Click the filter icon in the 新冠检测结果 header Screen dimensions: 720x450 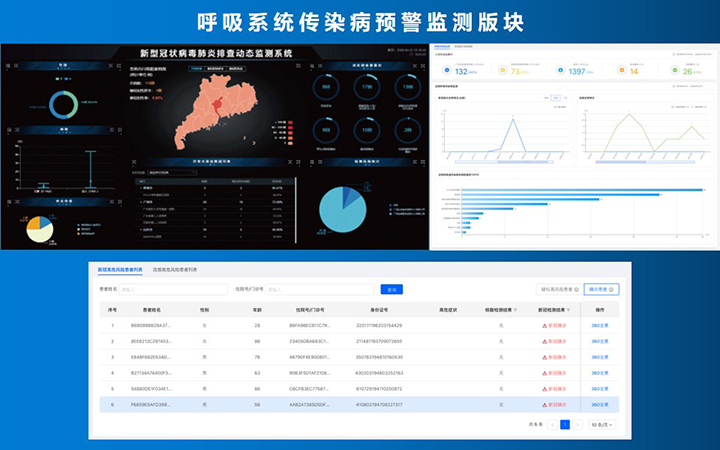click(570, 310)
